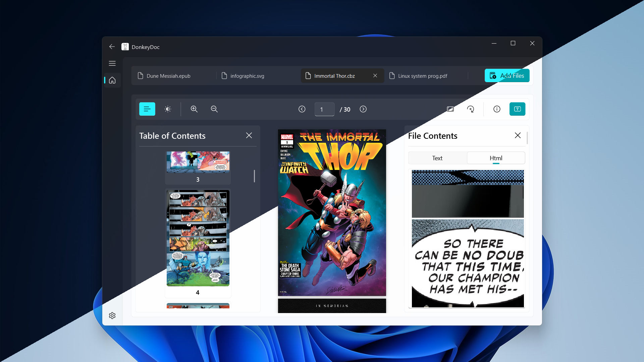The height and width of the screenshot is (362, 644).
Task: Switch to the Dune Messiah.epub tab
Action: coord(168,76)
